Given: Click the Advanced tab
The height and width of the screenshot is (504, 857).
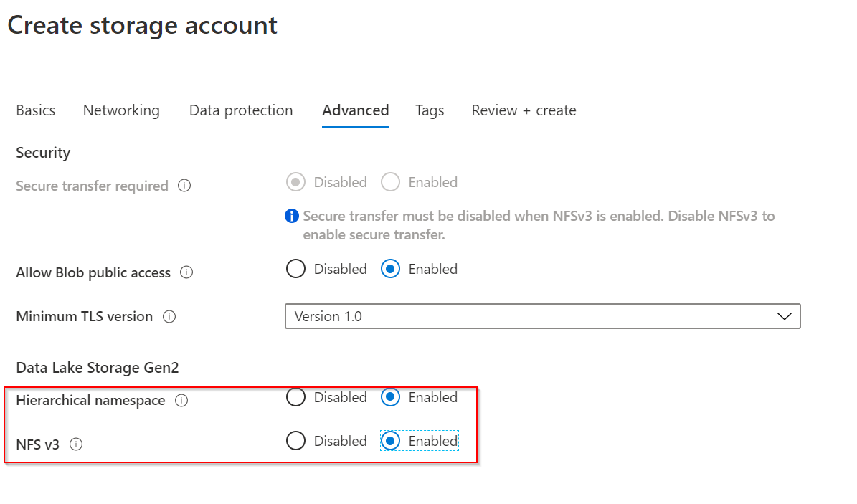Looking at the screenshot, I should (x=355, y=110).
